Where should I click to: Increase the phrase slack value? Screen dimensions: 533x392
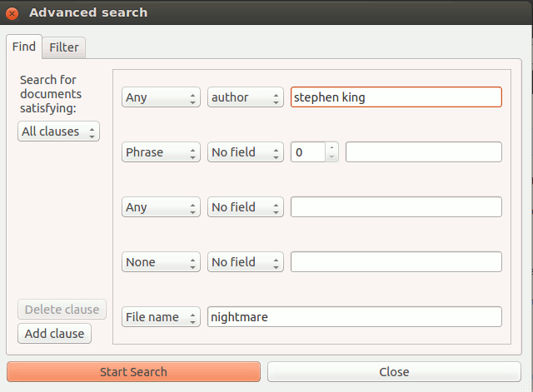[x=331, y=147]
